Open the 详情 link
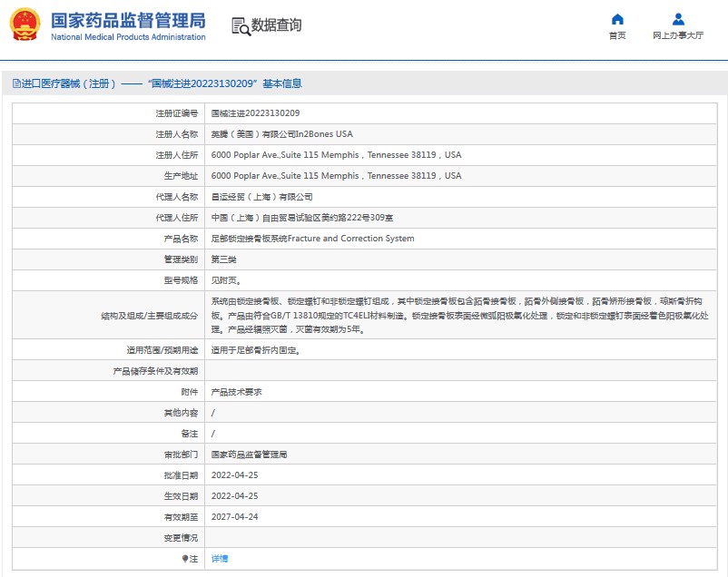Viewport: 728px width, 577px height. (x=220, y=559)
